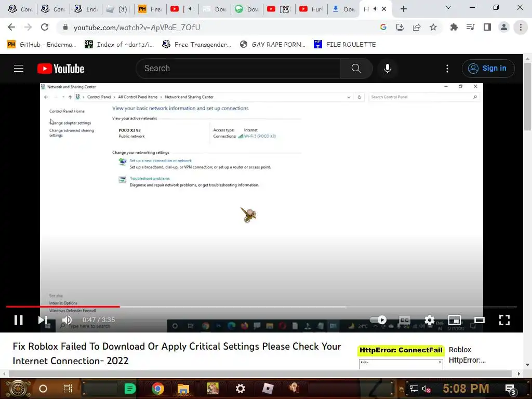The height and width of the screenshot is (399, 532).
Task: Open the "Index of ~dartz/i..." bookmark
Action: (119, 45)
